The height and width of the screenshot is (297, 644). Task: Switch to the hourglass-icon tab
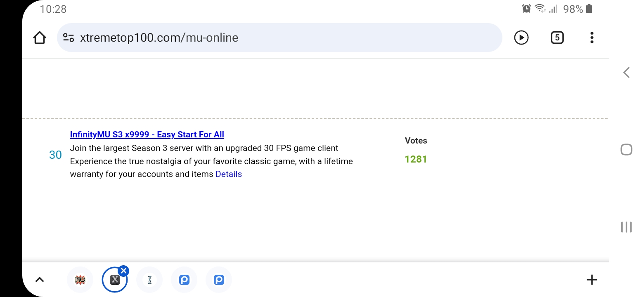click(149, 280)
